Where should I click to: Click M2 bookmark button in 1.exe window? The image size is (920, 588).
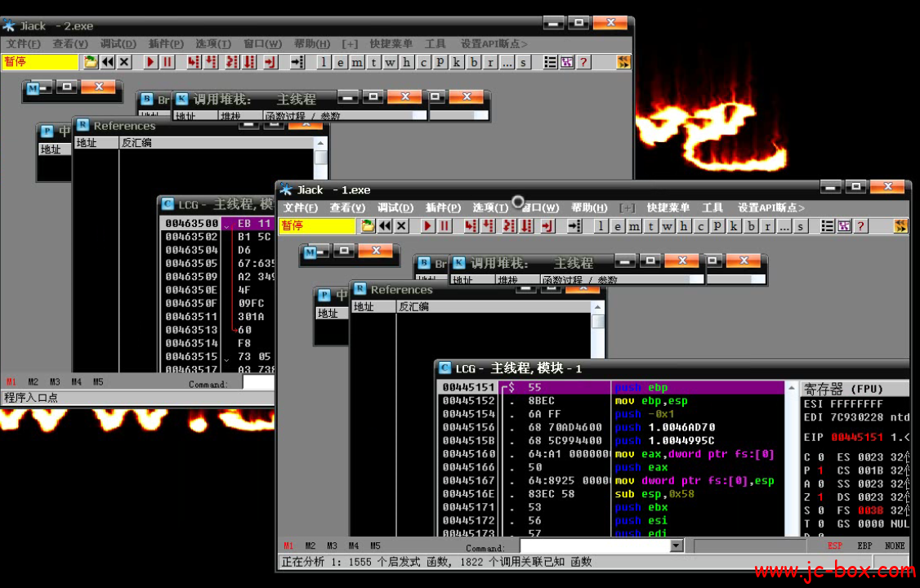click(x=310, y=546)
